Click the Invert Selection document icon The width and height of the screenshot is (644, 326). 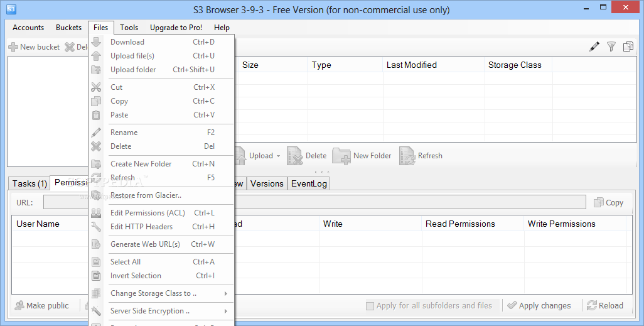pos(96,276)
